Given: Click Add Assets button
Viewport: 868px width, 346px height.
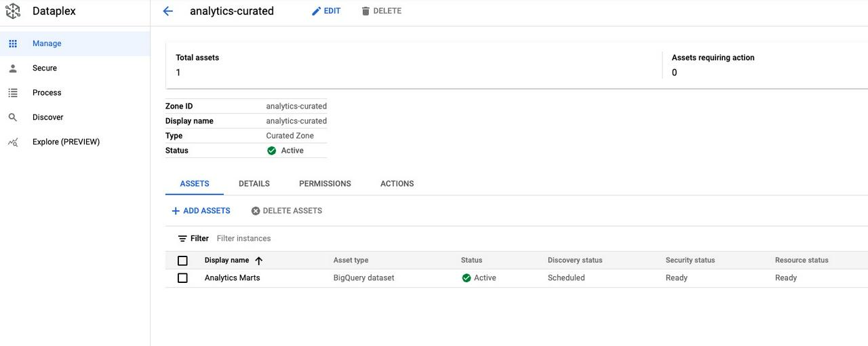Looking at the screenshot, I should 201,211.
